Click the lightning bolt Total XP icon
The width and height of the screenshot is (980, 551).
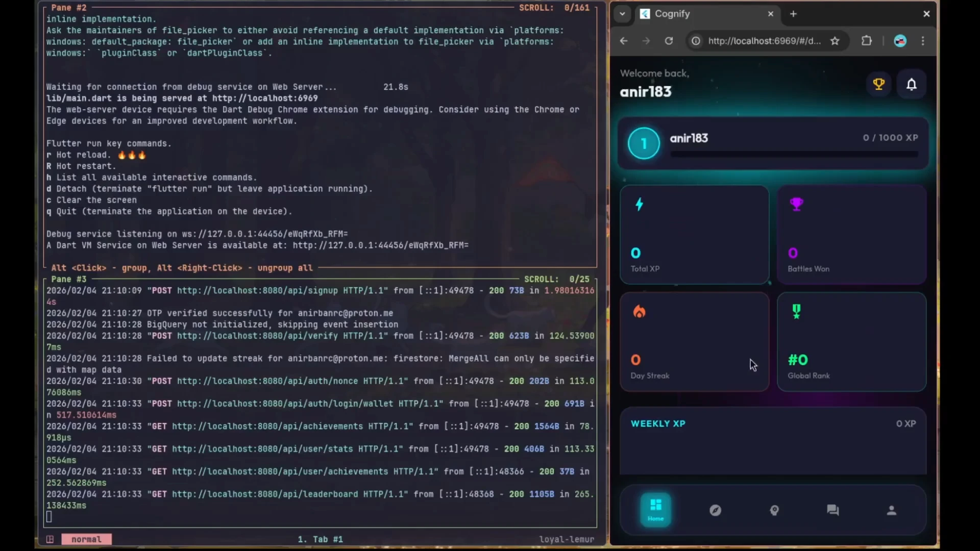[x=639, y=205]
